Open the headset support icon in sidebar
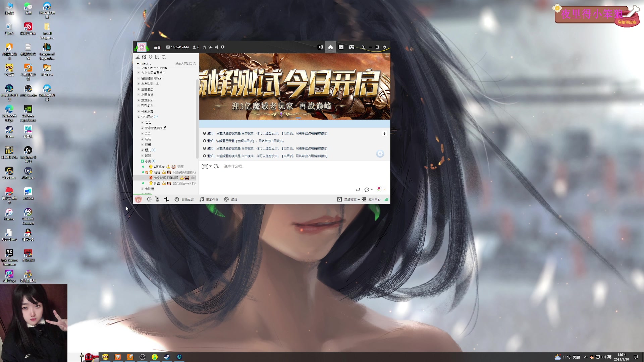Viewport: 644px width, 362px height. 144,57
